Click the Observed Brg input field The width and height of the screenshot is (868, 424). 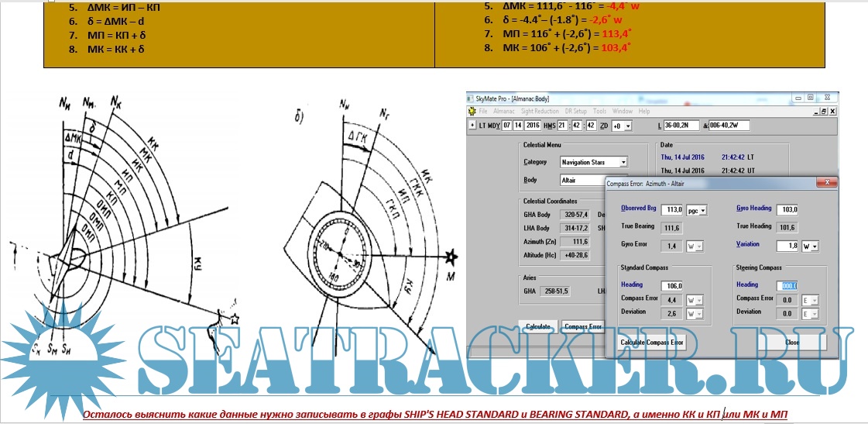point(672,210)
